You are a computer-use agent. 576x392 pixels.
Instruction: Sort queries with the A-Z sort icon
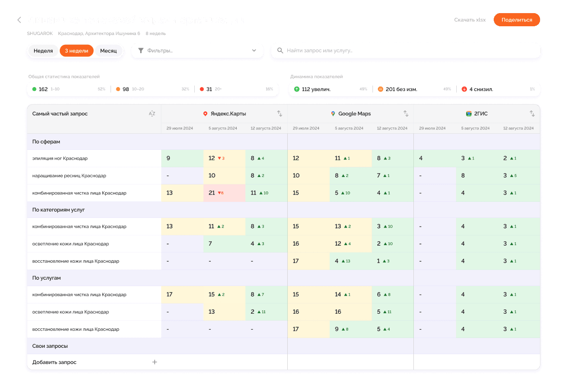[152, 114]
